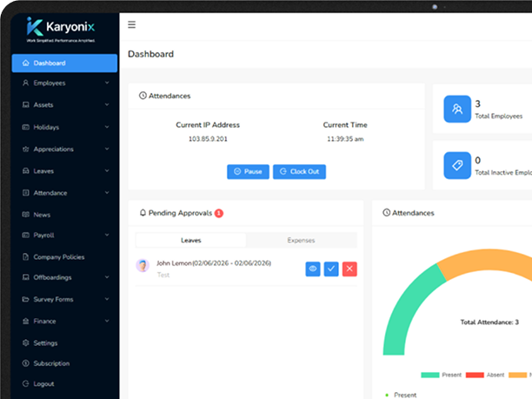Click the News icon in sidebar

click(26, 215)
